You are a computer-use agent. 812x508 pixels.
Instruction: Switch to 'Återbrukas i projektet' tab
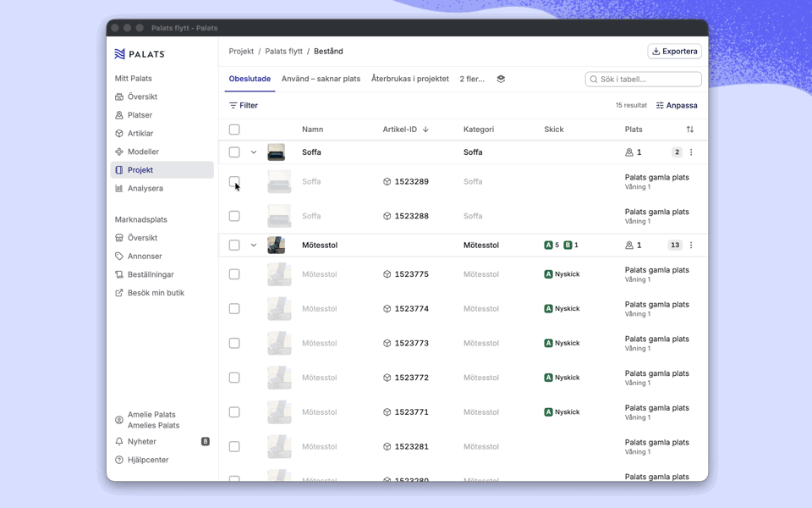point(410,79)
